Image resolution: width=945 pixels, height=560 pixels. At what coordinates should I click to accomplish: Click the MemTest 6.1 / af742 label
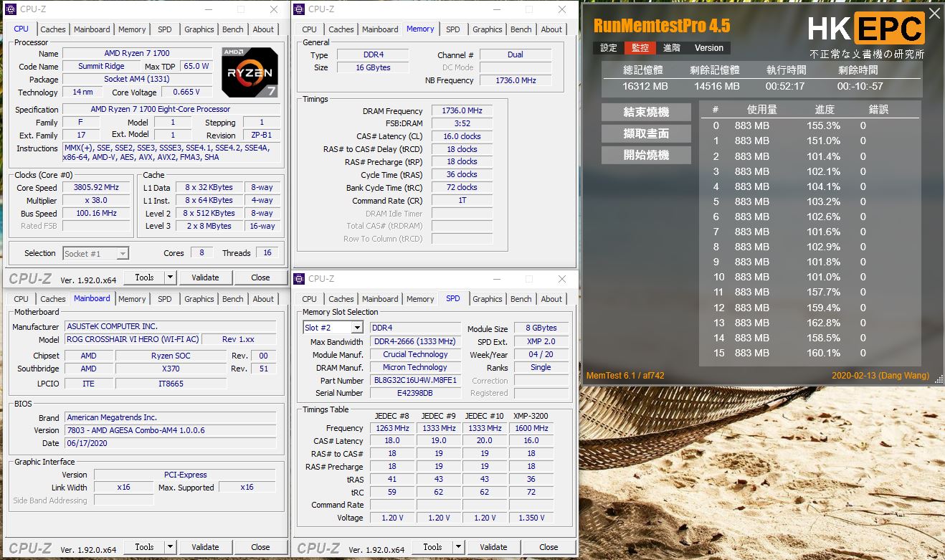coord(625,376)
